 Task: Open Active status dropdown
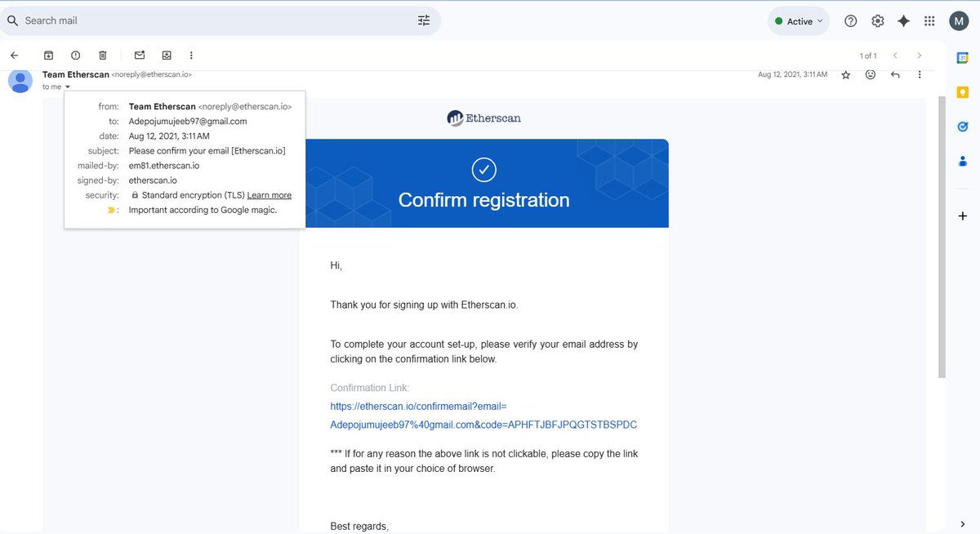pyautogui.click(x=799, y=21)
